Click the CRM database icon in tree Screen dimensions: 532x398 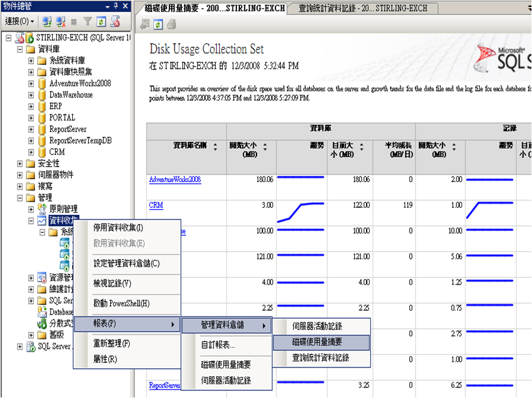(x=42, y=152)
